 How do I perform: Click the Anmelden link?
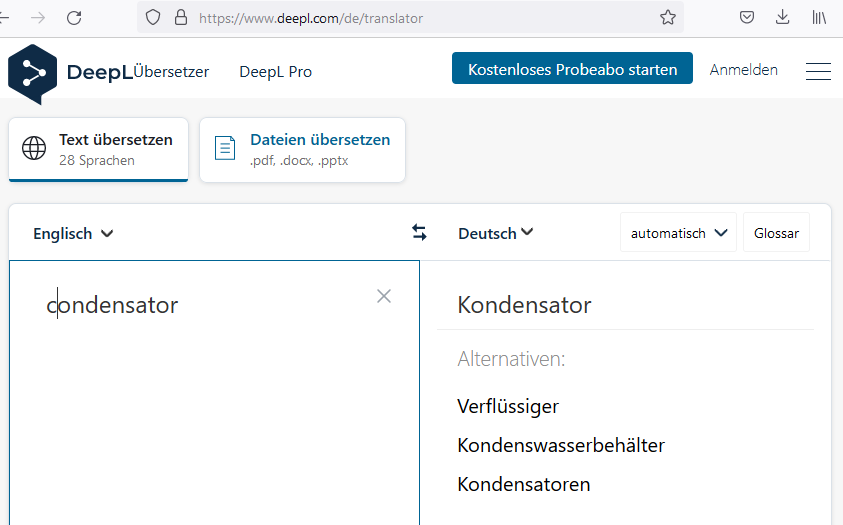[x=744, y=70]
